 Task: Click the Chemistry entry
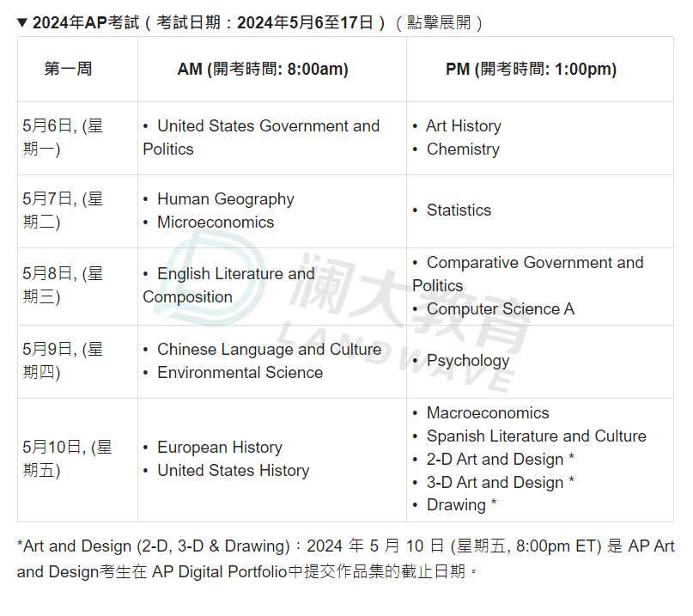pyautogui.click(x=463, y=149)
